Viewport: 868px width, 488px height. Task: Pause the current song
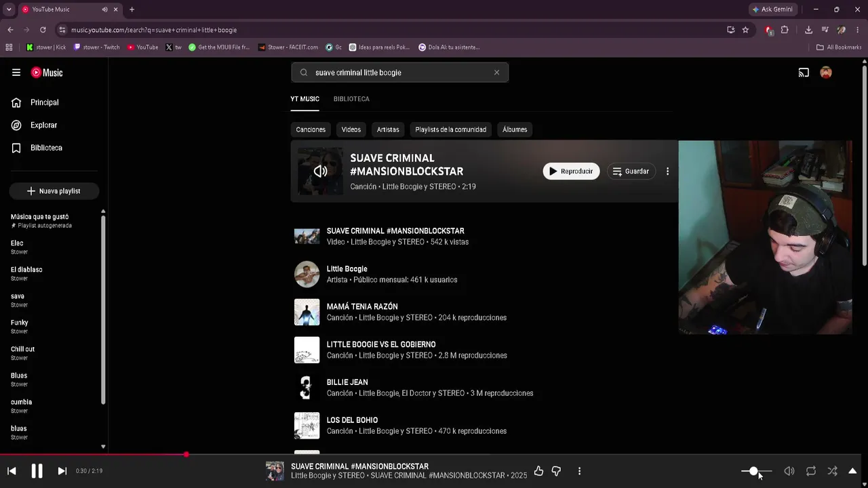tap(37, 471)
